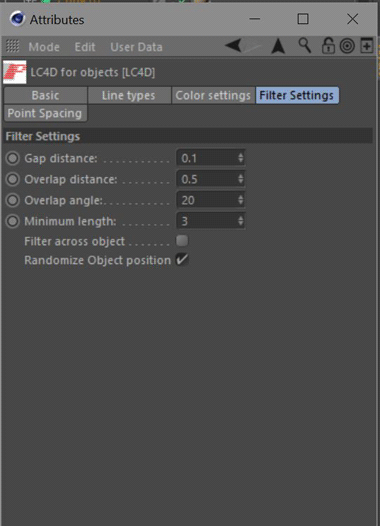Uncheck Randomize Object position
The width and height of the screenshot is (380, 526).
pyautogui.click(x=182, y=260)
